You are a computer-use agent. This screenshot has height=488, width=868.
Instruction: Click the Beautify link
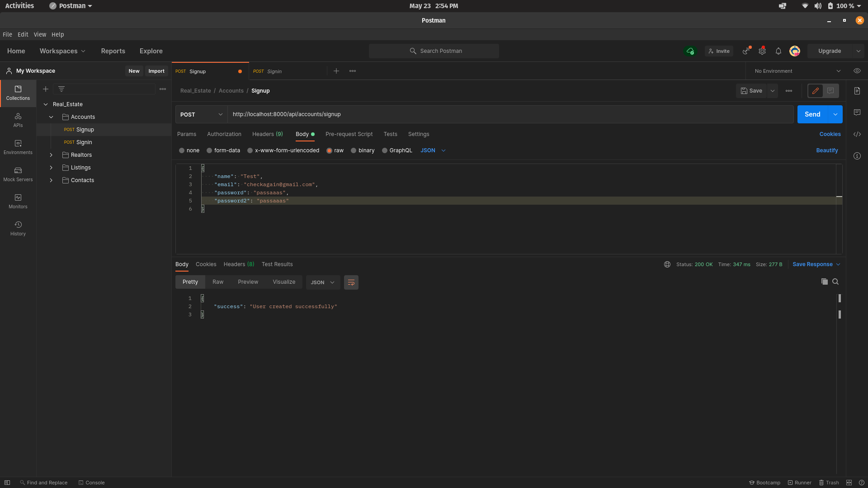(827, 150)
